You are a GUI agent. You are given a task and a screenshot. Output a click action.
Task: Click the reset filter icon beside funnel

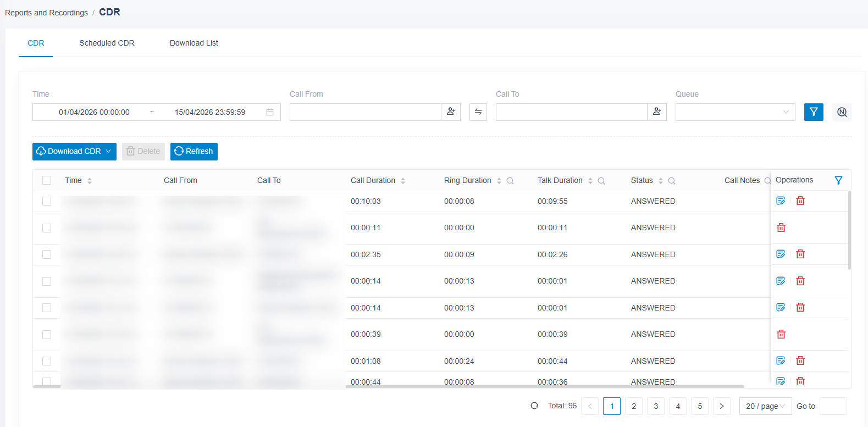click(x=842, y=112)
